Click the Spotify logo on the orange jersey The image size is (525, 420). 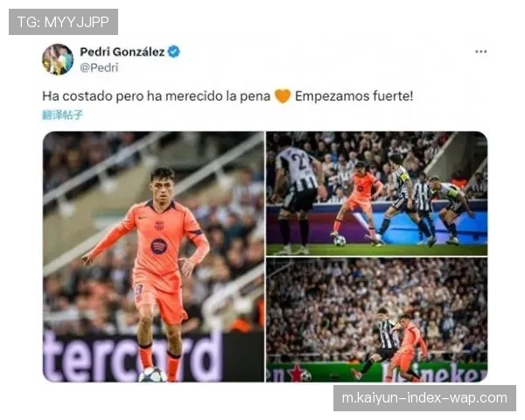tap(159, 247)
